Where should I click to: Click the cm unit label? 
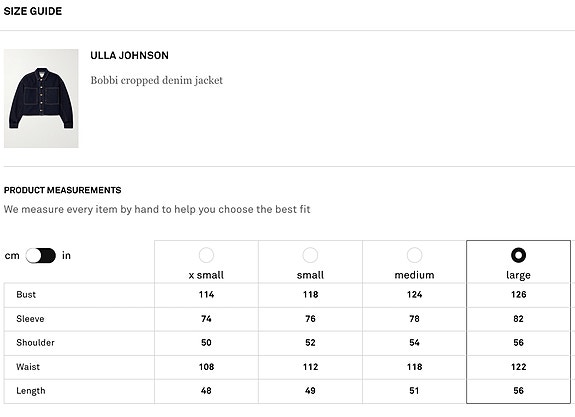coord(12,256)
